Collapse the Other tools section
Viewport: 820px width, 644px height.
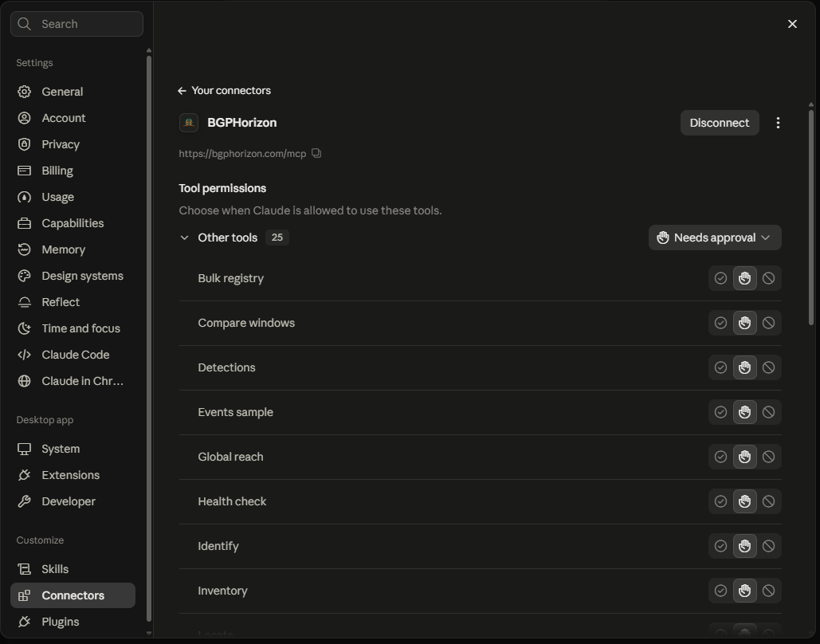pyautogui.click(x=184, y=238)
